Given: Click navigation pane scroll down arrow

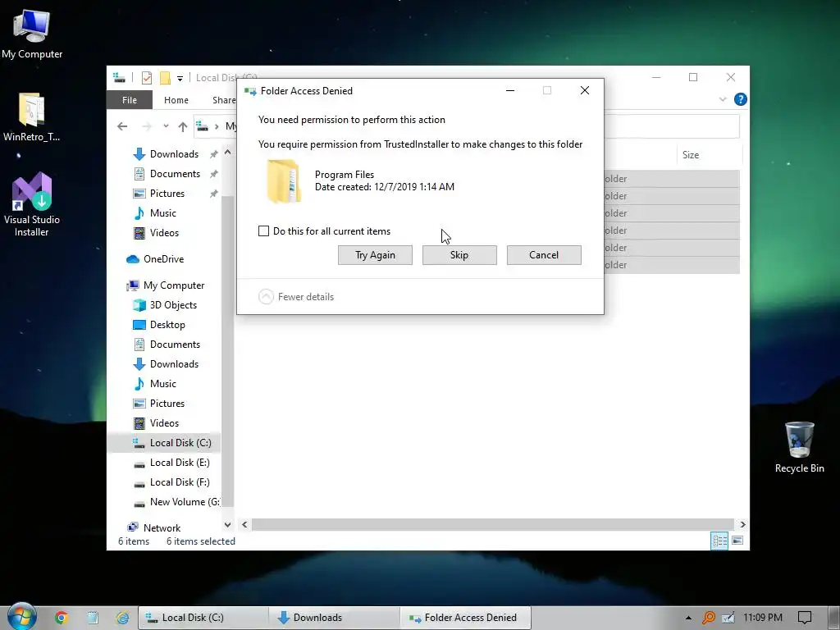Looking at the screenshot, I should [228, 525].
